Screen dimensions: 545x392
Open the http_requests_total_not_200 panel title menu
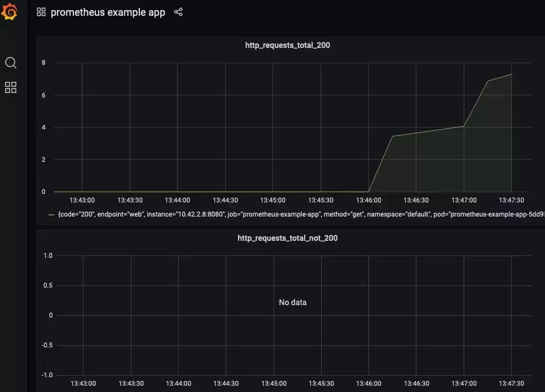(x=287, y=238)
